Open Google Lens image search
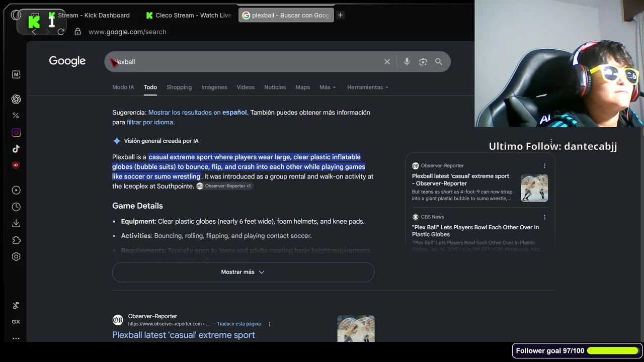This screenshot has height=362, width=644. pos(423,62)
